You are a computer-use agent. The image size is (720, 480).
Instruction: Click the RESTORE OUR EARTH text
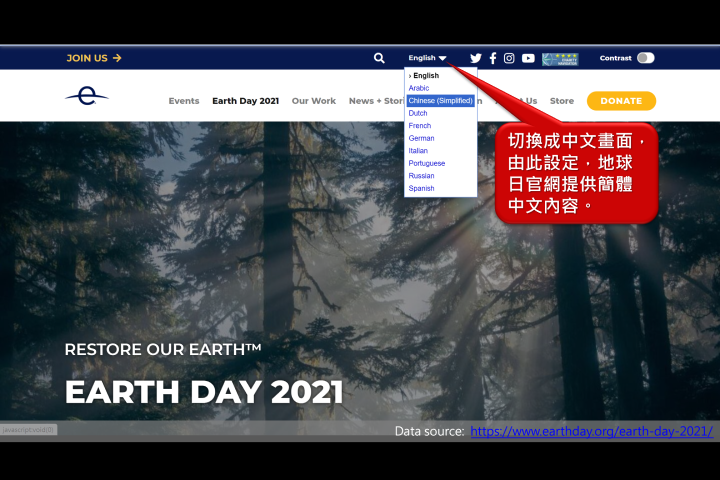click(x=163, y=350)
